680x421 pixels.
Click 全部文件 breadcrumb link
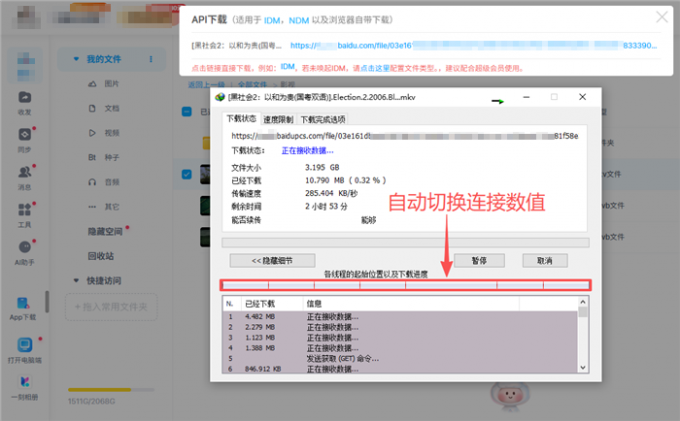pyautogui.click(x=252, y=85)
